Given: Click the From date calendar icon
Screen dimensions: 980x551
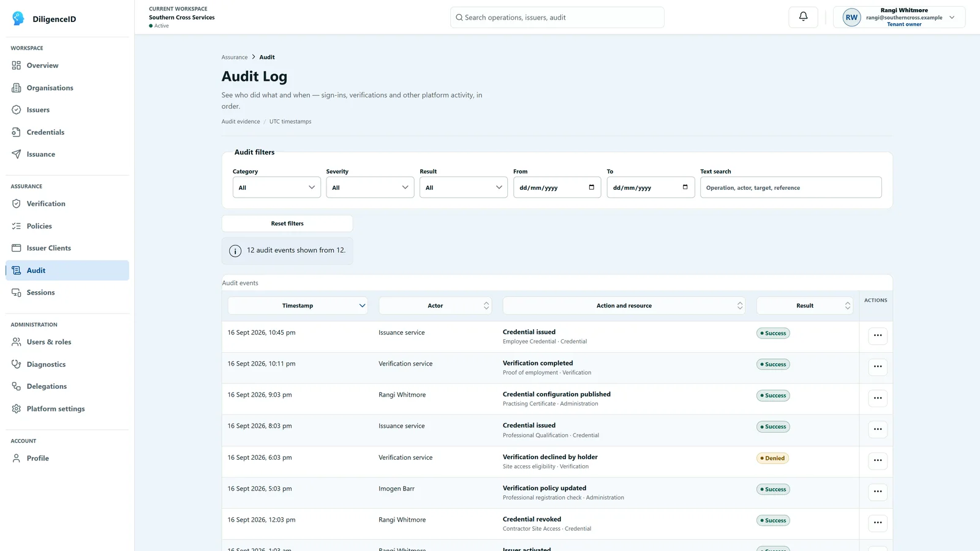Looking at the screenshot, I should click(591, 187).
